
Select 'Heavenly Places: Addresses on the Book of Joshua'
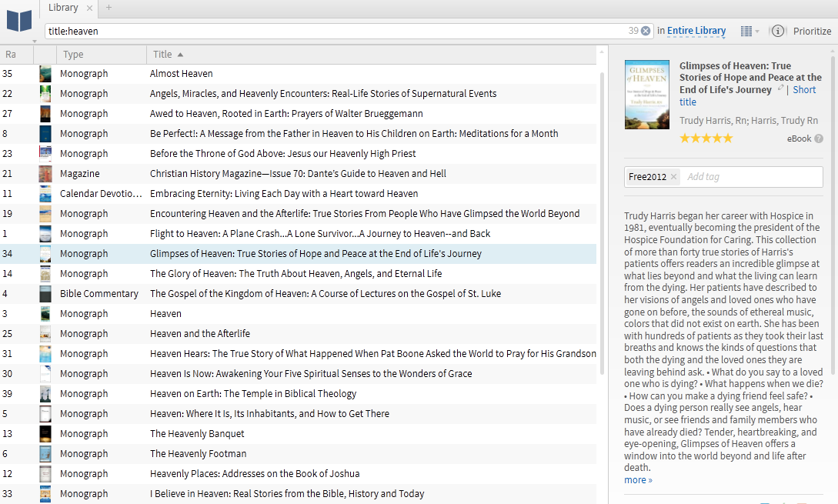pyautogui.click(x=255, y=473)
